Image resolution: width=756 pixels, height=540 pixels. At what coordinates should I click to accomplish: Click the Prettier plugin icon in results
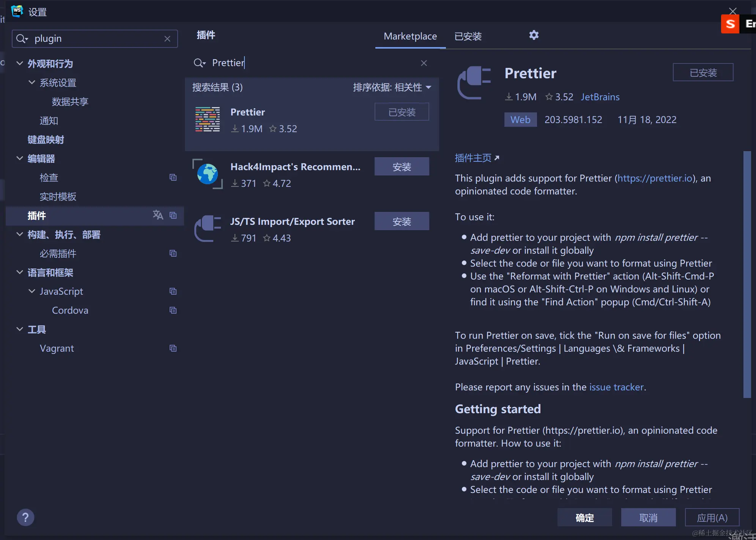pyautogui.click(x=207, y=120)
